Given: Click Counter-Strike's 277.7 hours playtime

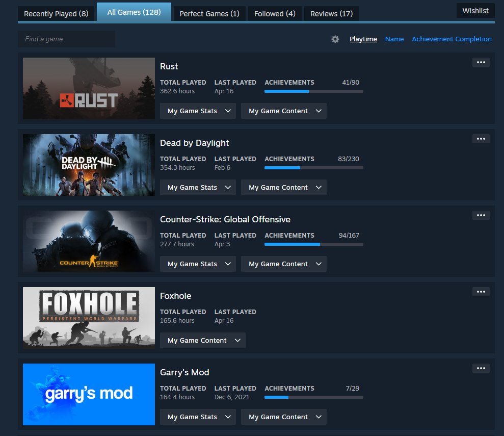Looking at the screenshot, I should pyautogui.click(x=177, y=244).
